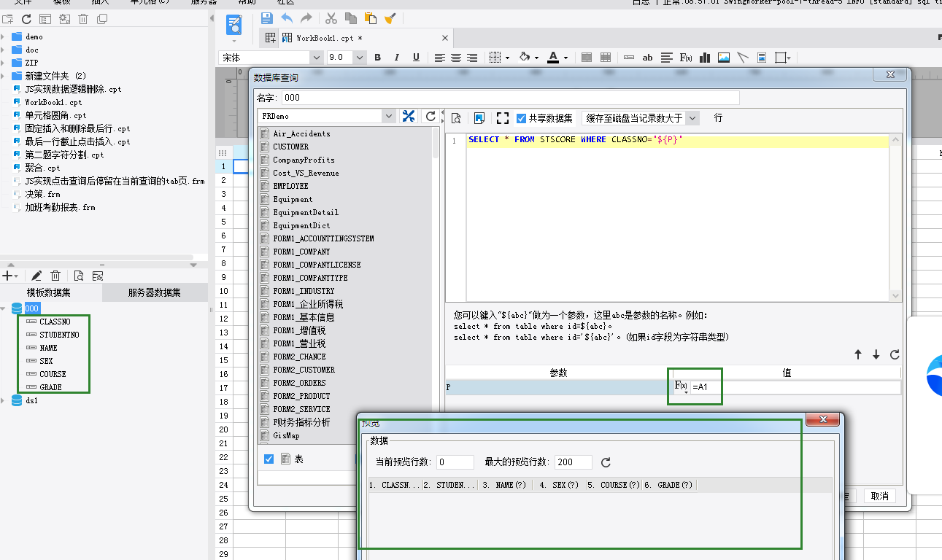Click the unmerge cells icon
This screenshot has width=942, height=560.
606,58
